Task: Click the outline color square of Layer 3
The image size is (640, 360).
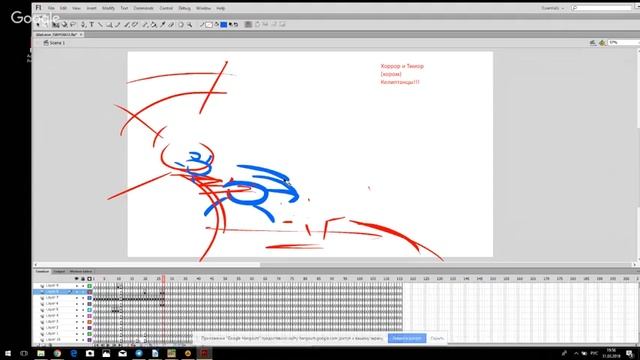Action: [x=89, y=322]
